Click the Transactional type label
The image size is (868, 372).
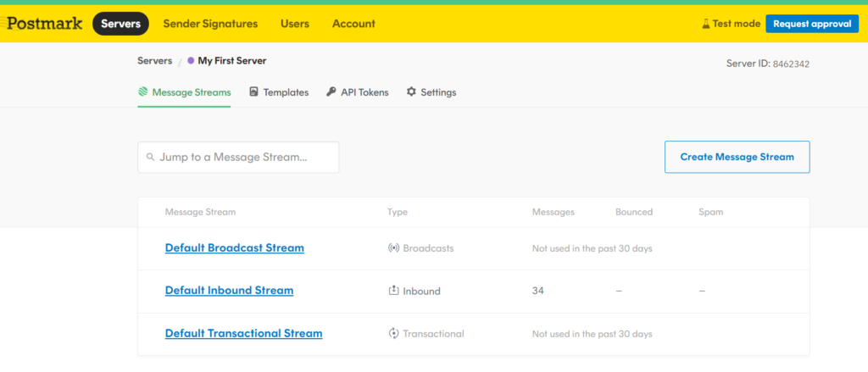tap(433, 334)
